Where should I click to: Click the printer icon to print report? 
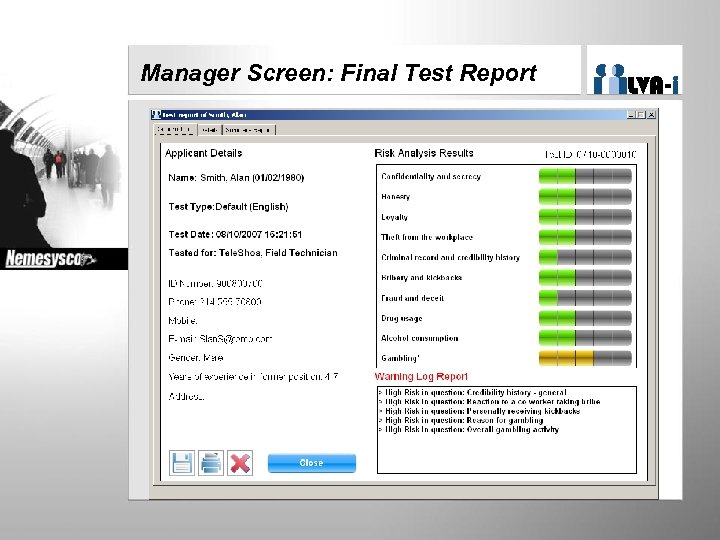(211, 463)
